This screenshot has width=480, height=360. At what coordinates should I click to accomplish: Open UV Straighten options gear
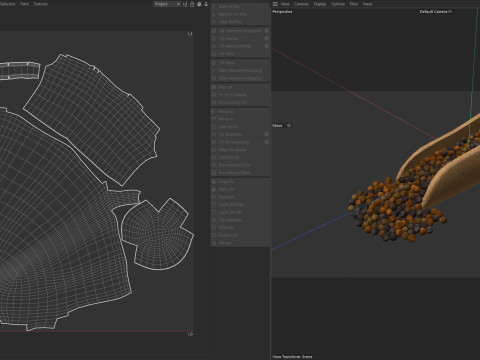tap(267, 134)
